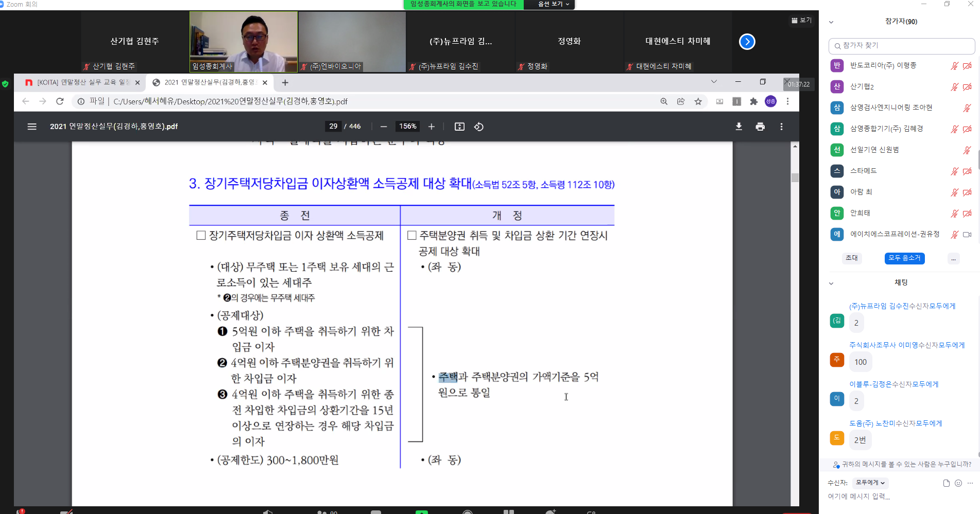Reload the browser page
Image resolution: width=980 pixels, height=514 pixels.
tap(60, 101)
